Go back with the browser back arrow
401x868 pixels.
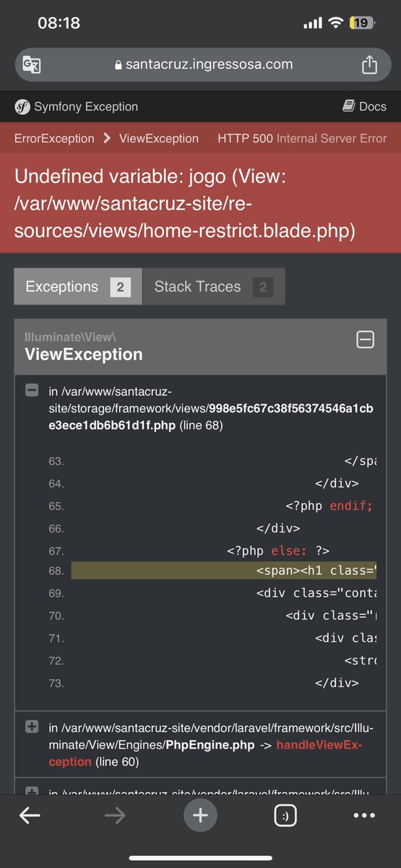tap(30, 815)
